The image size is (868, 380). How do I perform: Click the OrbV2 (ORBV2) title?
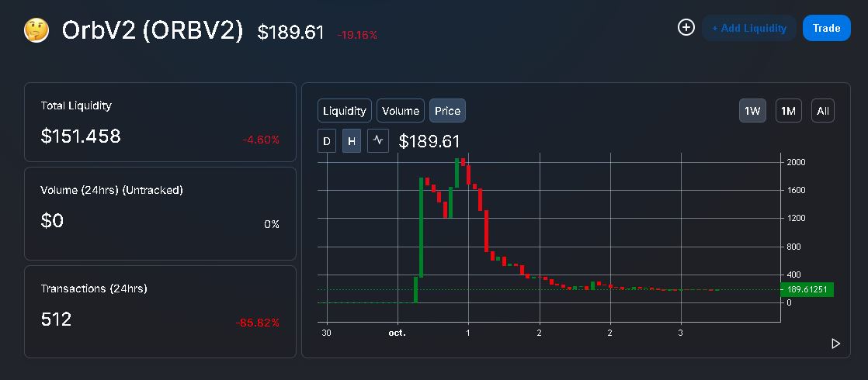(x=152, y=31)
